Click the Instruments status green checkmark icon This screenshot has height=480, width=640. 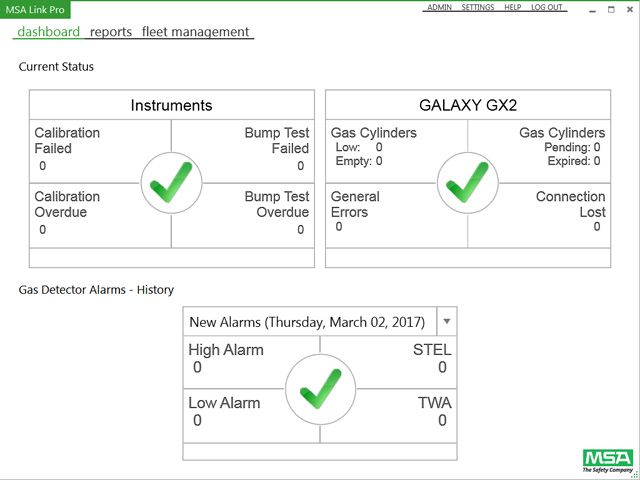point(171,183)
